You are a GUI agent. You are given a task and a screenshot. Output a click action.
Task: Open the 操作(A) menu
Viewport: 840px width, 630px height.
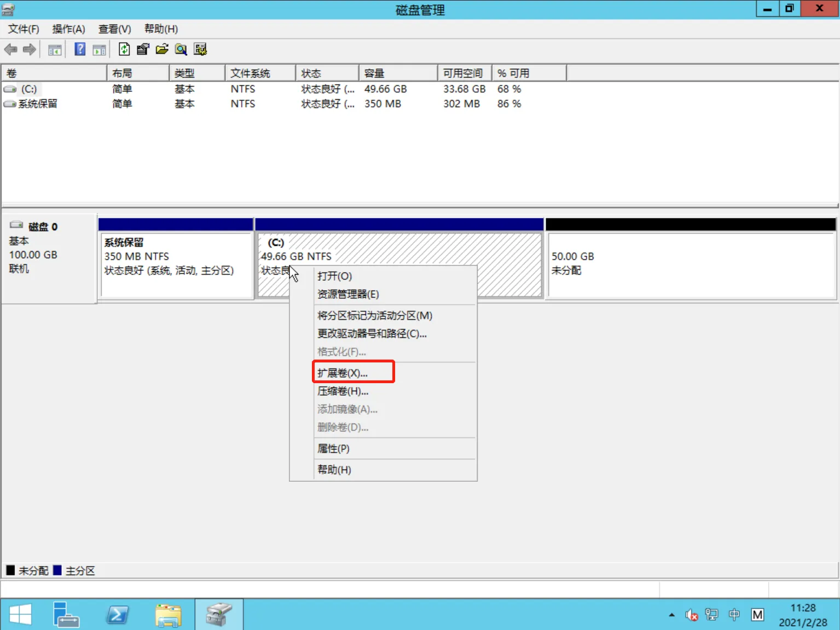[68, 28]
